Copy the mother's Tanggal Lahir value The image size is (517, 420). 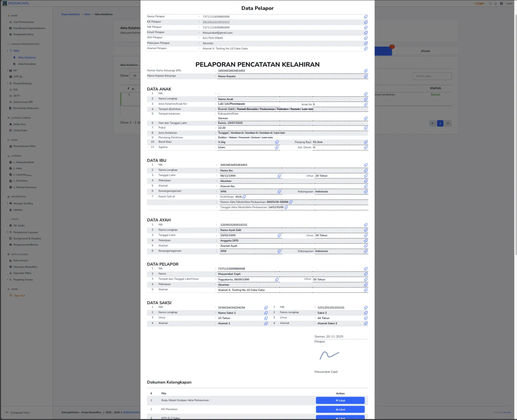click(x=279, y=176)
